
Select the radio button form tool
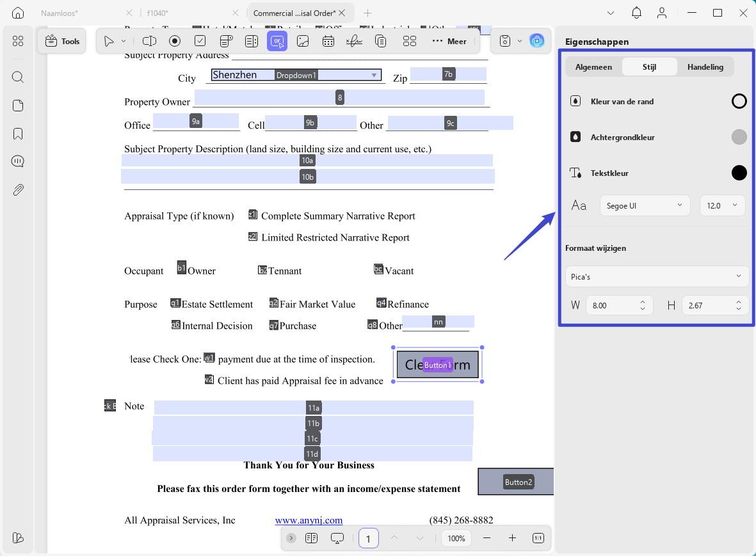pyautogui.click(x=175, y=42)
